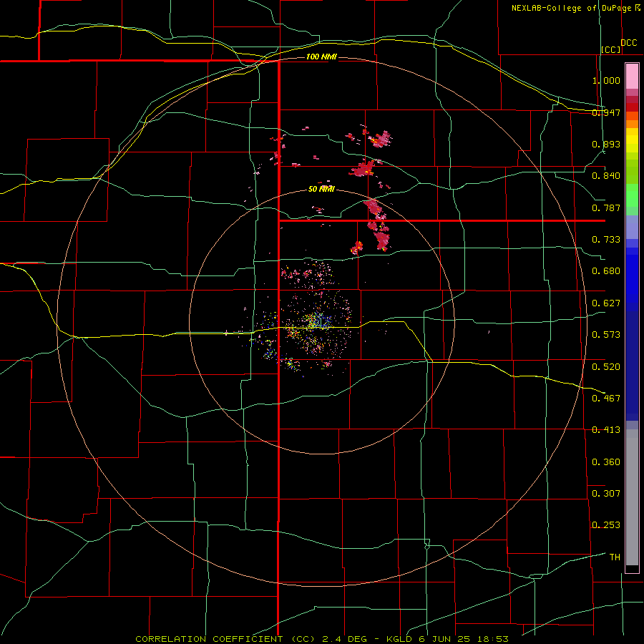Select the 0.733 scale value
644x644 pixels.
tap(606, 240)
